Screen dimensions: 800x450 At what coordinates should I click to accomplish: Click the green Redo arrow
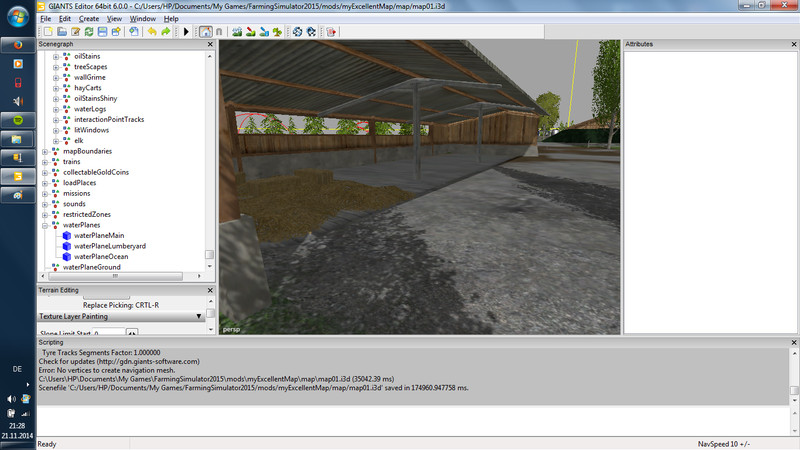166,32
